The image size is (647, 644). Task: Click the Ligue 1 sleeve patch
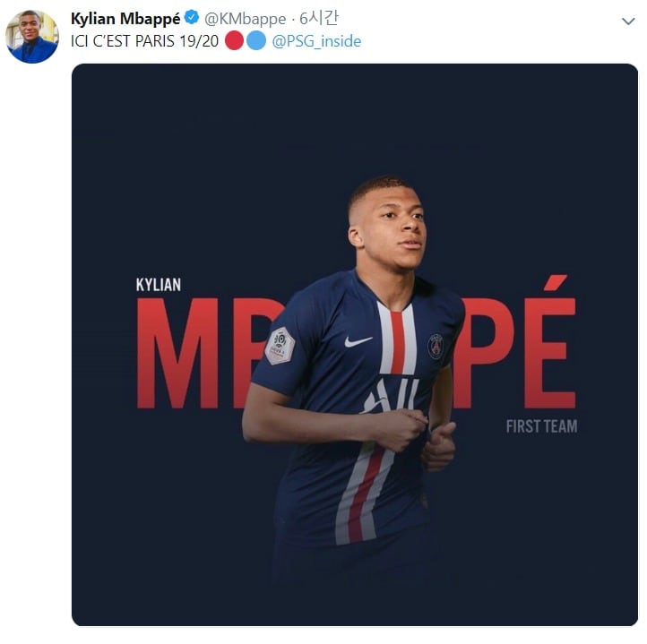(280, 346)
